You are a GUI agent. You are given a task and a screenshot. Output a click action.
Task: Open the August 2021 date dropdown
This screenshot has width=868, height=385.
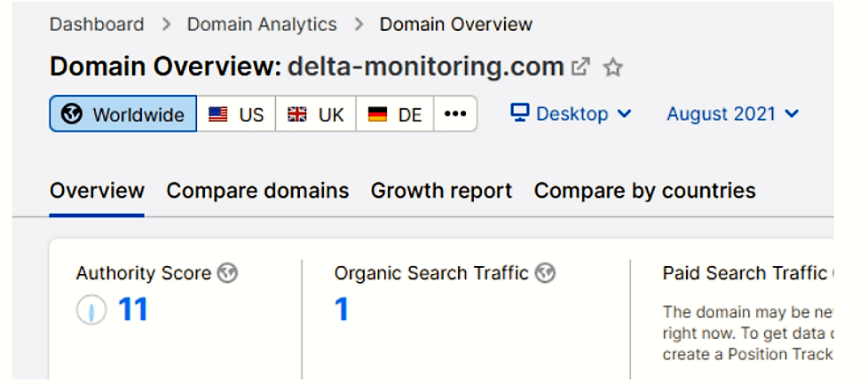click(733, 114)
